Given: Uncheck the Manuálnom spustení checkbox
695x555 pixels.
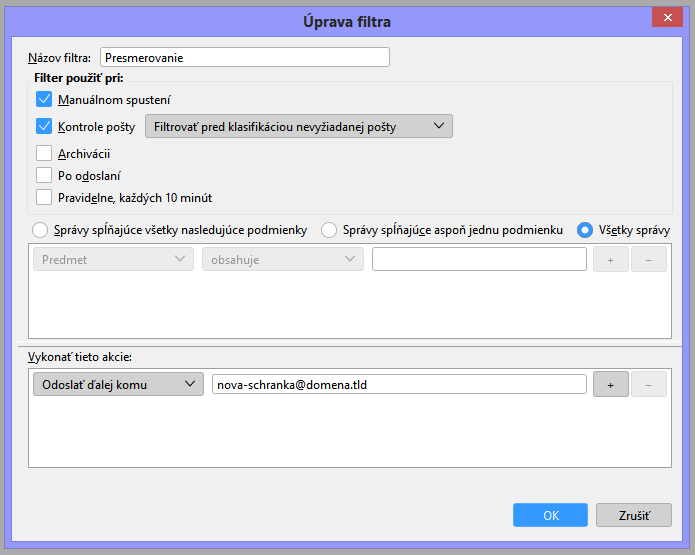Looking at the screenshot, I should point(44,100).
